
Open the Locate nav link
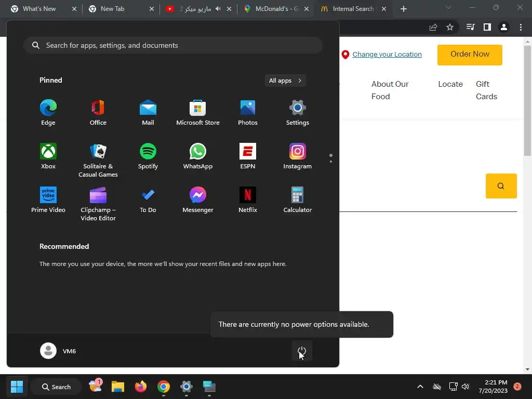[x=450, y=84]
